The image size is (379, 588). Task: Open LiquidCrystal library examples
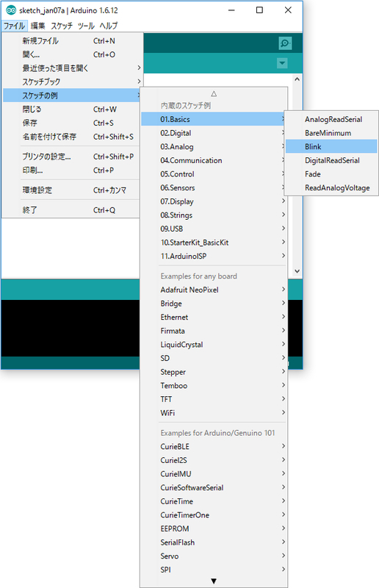click(x=214, y=344)
